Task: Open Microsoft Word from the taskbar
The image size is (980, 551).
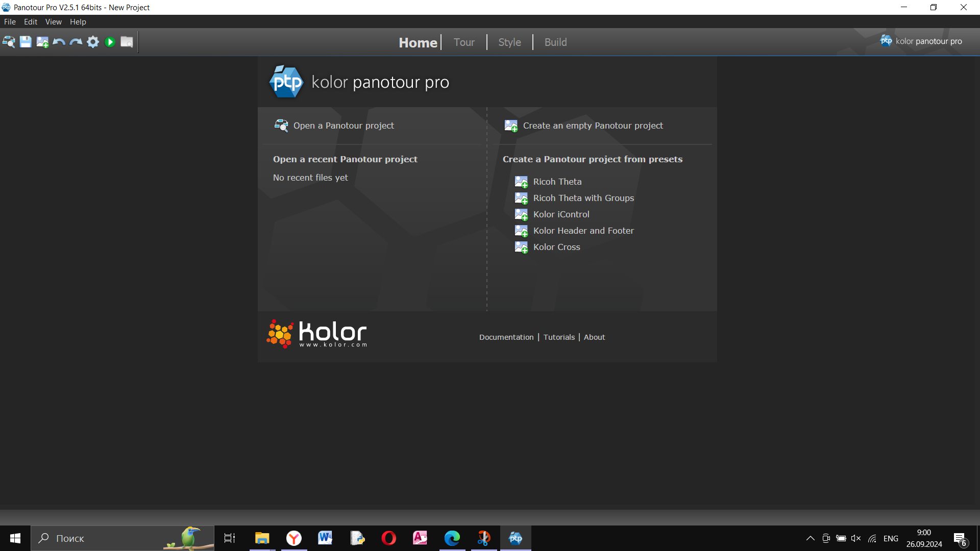Action: pos(326,538)
